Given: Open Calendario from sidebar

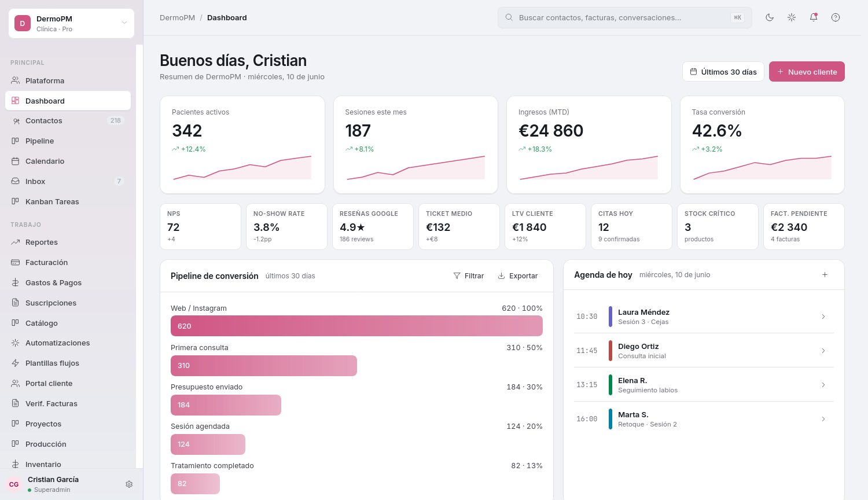Looking at the screenshot, I should tap(68, 161).
